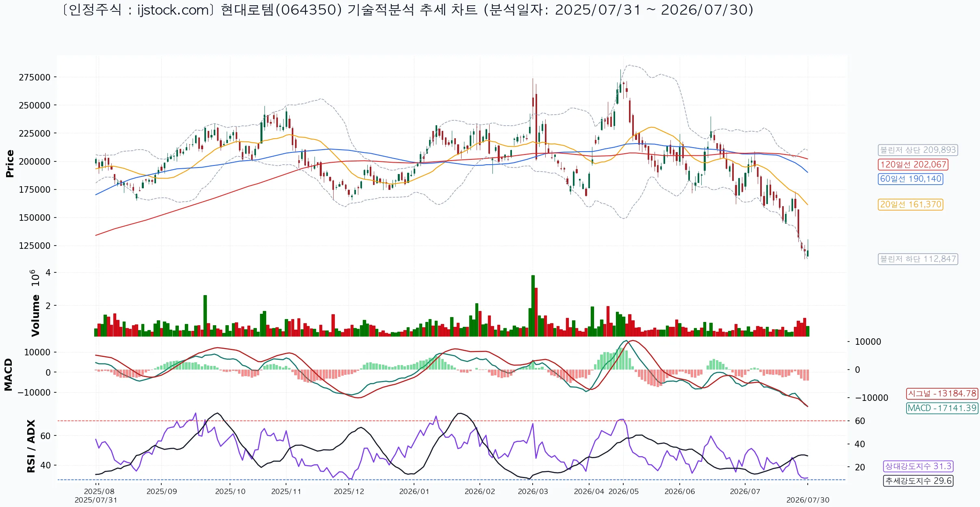Click the Volume axis title
The height and width of the screenshot is (507, 980).
pos(35,316)
